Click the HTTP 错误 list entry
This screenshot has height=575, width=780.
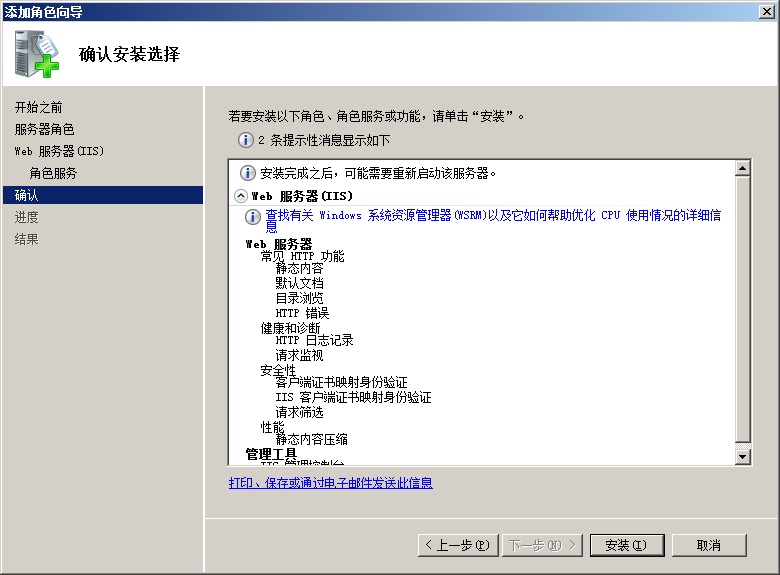[302, 313]
